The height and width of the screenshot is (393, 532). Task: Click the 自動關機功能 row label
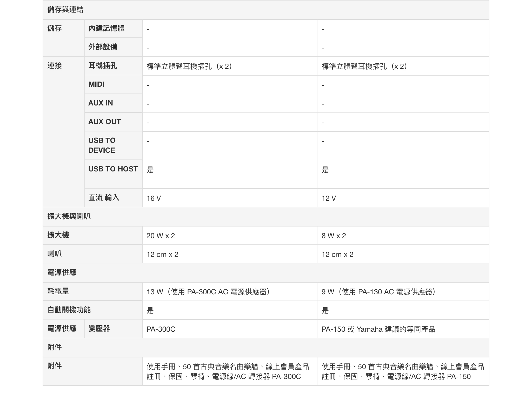coord(69,310)
